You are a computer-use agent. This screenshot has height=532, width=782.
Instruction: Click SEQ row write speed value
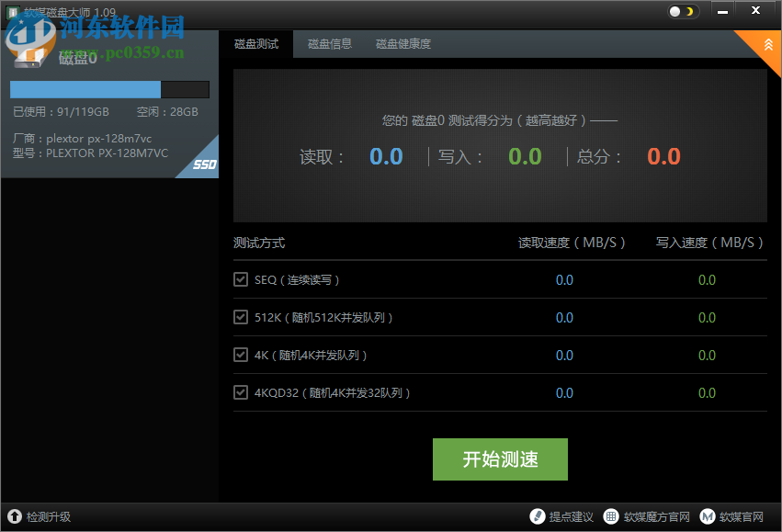[x=707, y=279]
